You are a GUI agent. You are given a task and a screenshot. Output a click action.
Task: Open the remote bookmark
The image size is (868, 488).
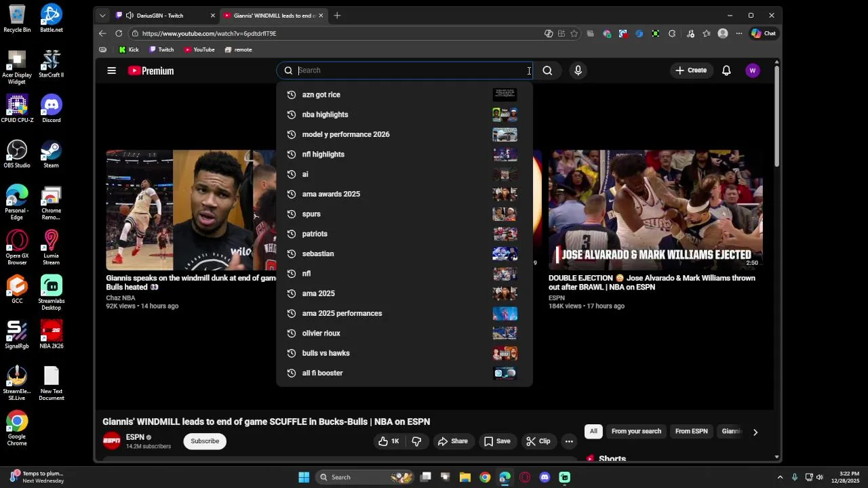click(238, 49)
